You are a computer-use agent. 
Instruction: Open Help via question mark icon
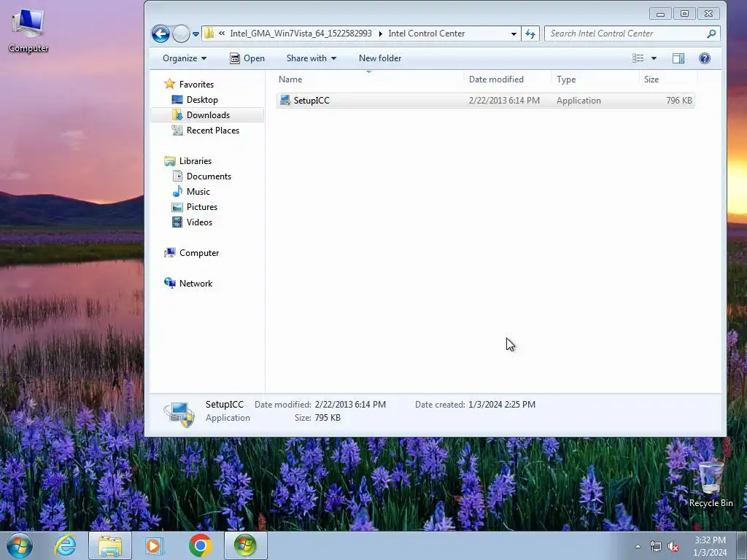pos(705,58)
